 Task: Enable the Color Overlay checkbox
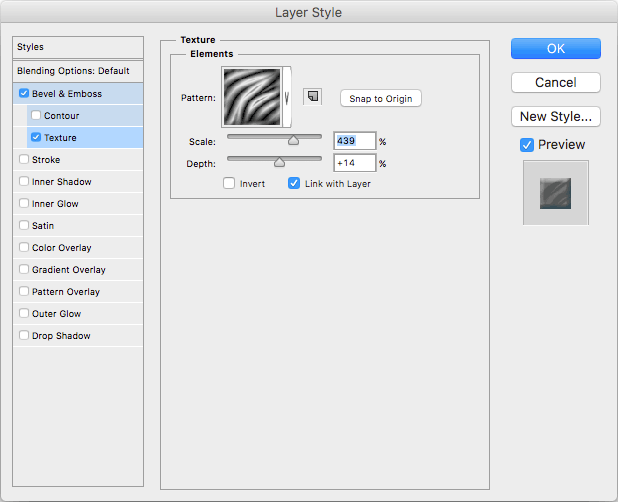point(24,247)
